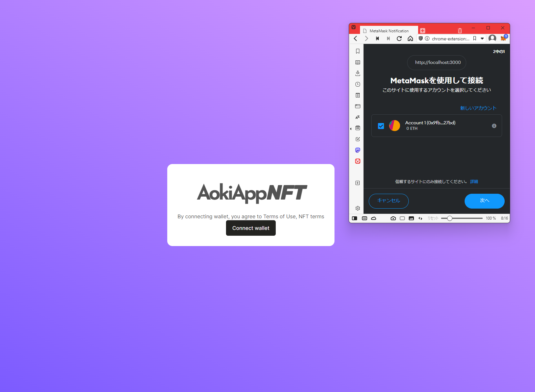Open the Vivaldi menu logo button

tap(354, 27)
